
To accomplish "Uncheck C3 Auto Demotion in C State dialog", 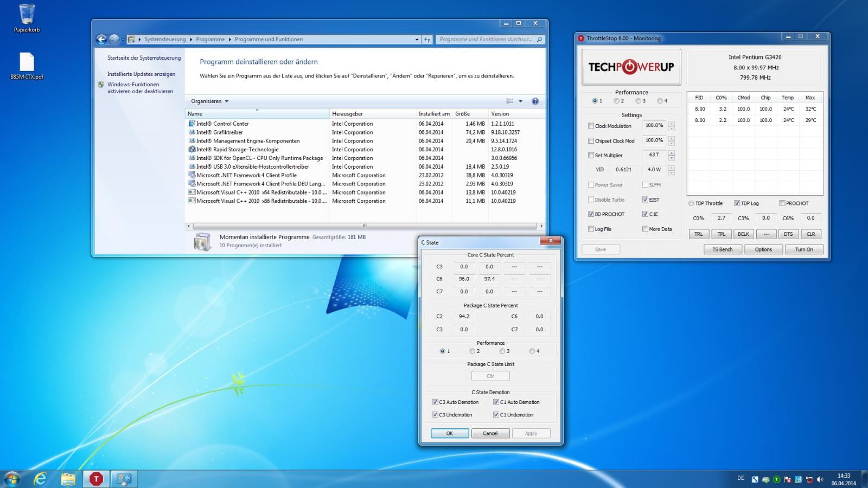I will click(x=435, y=402).
